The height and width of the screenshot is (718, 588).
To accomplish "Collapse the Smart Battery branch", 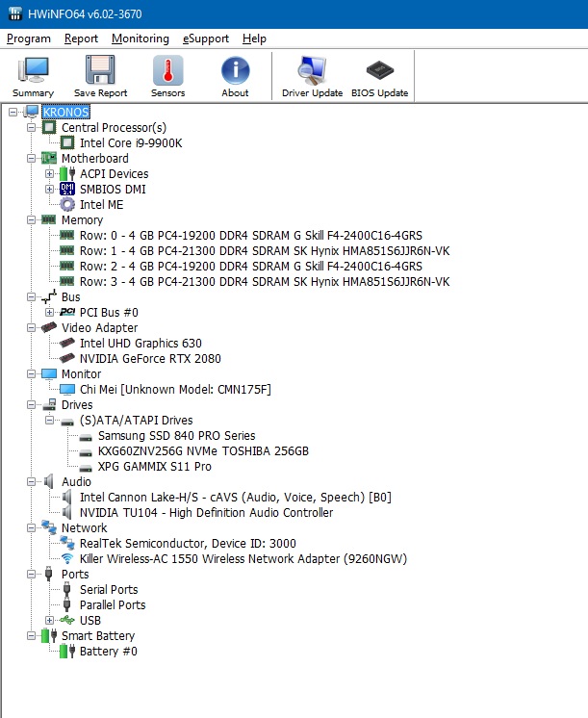I will [31, 635].
